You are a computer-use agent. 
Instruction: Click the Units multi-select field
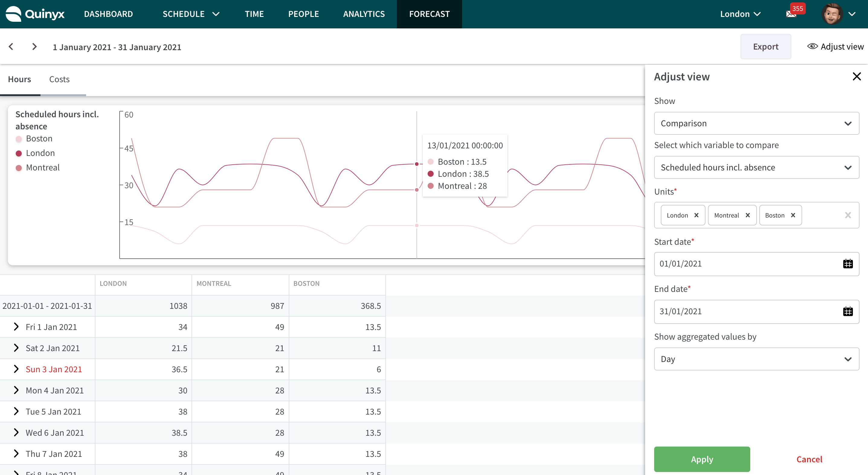click(x=757, y=215)
